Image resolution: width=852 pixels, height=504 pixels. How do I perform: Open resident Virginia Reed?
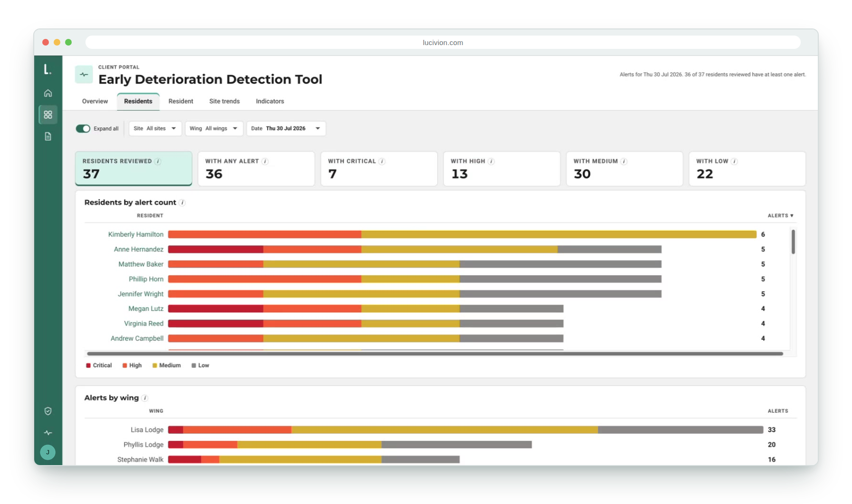tap(144, 324)
